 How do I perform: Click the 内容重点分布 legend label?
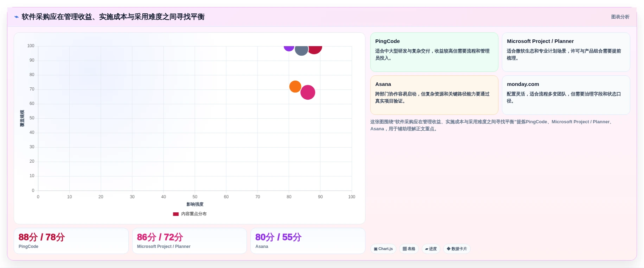(194, 214)
